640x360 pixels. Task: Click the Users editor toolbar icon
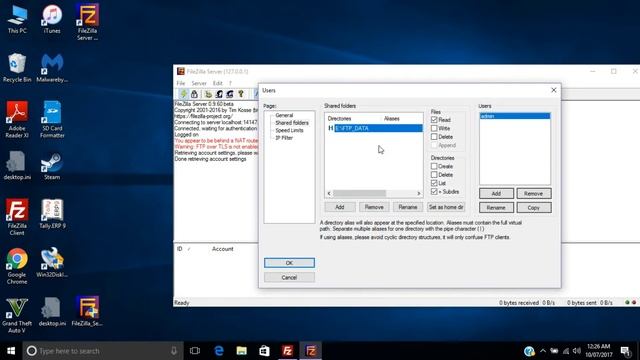219,94
